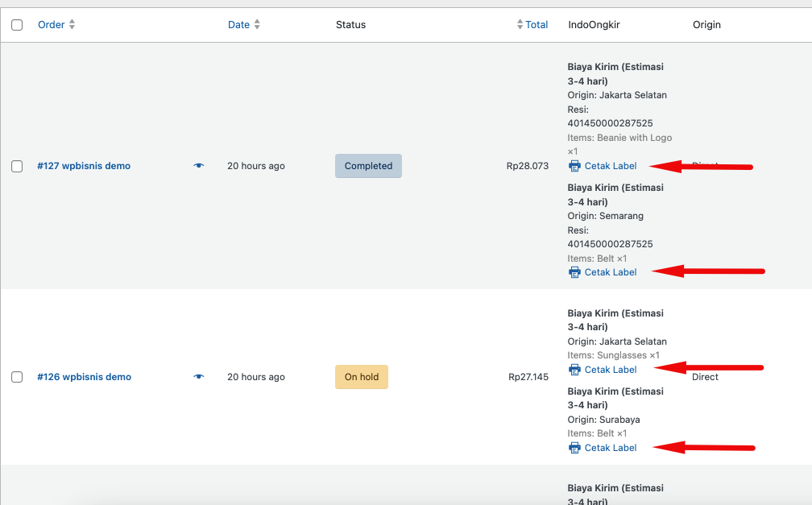Click printer icon for Beanie with Logo shipment
The height and width of the screenshot is (505, 812).
tap(574, 166)
